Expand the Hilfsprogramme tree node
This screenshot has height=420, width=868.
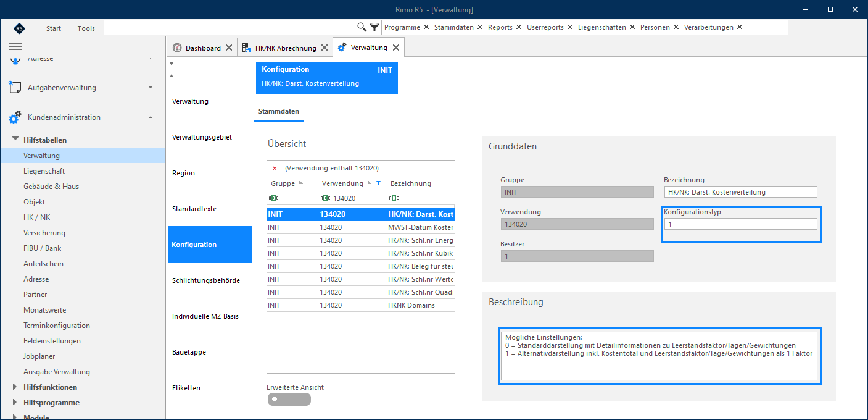click(15, 403)
